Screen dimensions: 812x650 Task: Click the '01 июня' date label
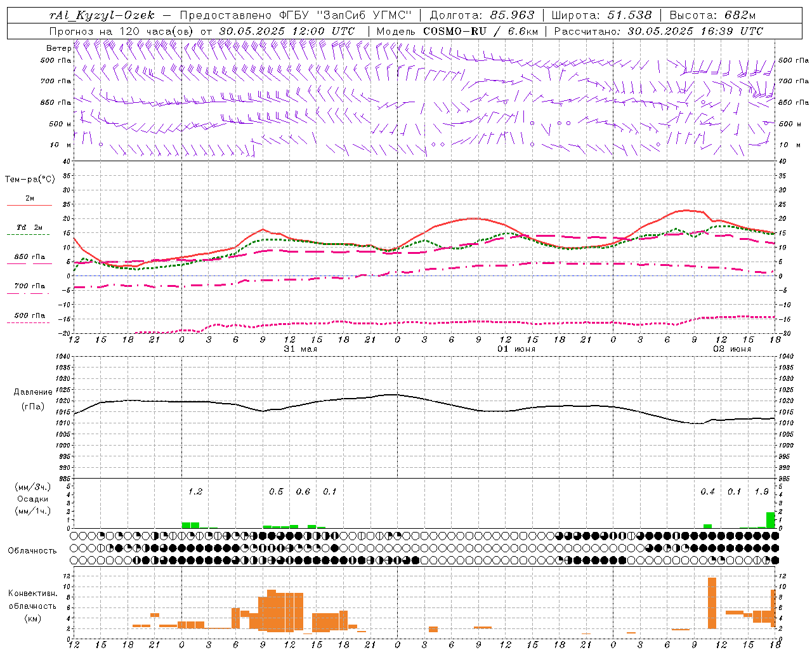pyautogui.click(x=516, y=349)
